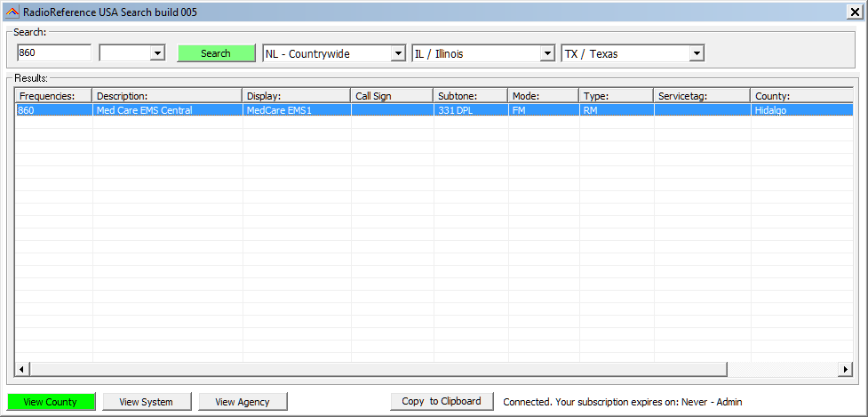
Task: Click the horizontal scrollbar thumb
Action: click(378, 369)
